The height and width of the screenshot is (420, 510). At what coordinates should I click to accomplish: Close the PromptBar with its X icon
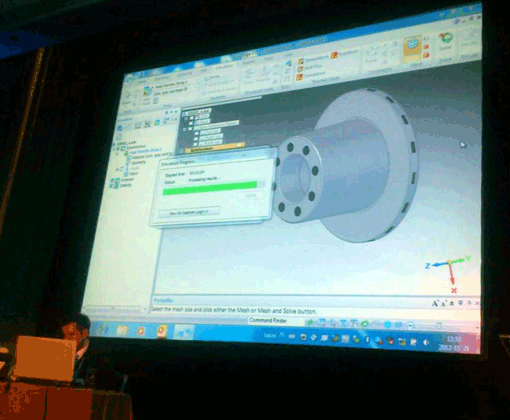point(477,303)
